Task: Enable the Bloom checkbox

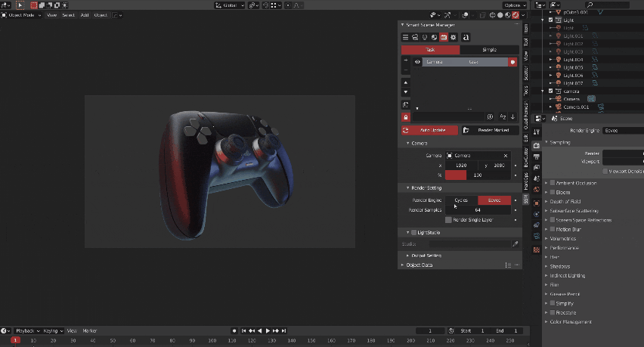Action: pyautogui.click(x=553, y=192)
